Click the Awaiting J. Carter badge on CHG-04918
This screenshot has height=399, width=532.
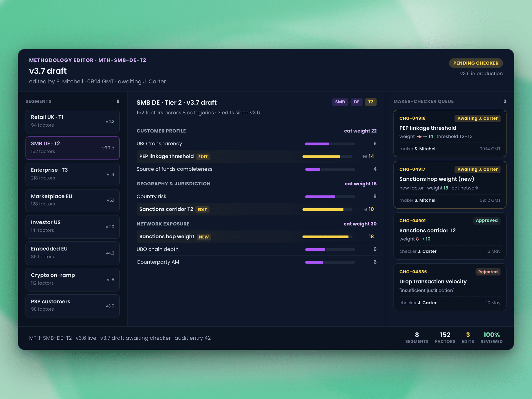tap(477, 118)
